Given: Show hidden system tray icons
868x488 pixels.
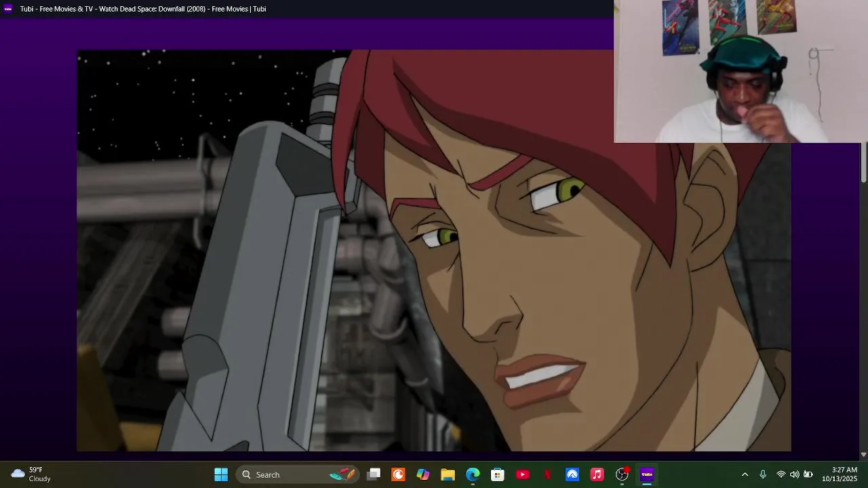Looking at the screenshot, I should [x=745, y=474].
